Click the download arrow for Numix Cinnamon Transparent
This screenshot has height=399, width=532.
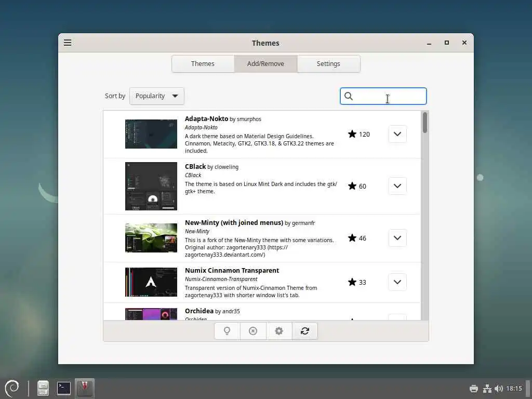(397, 282)
